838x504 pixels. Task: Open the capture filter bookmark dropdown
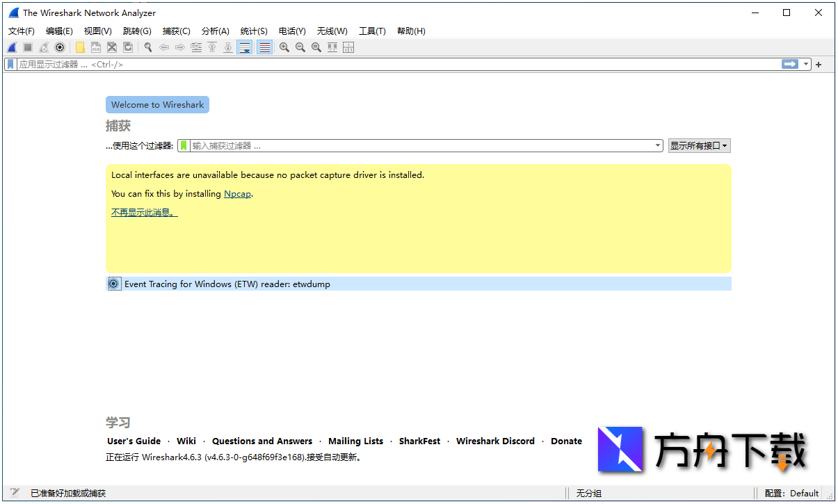[x=183, y=145]
